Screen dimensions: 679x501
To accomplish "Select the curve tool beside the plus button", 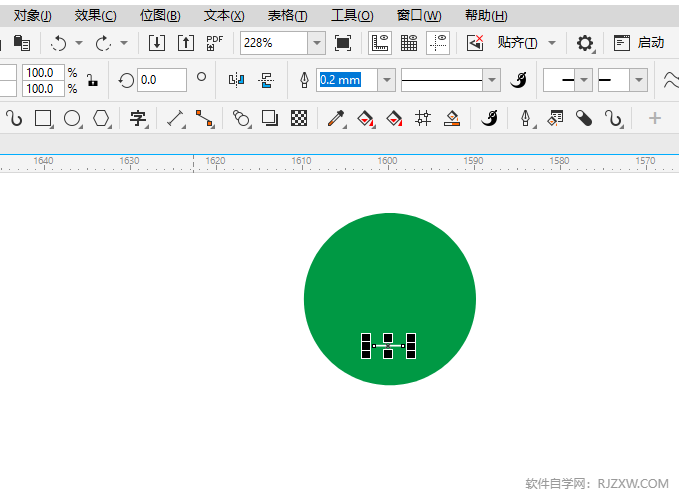I will pyautogui.click(x=614, y=118).
